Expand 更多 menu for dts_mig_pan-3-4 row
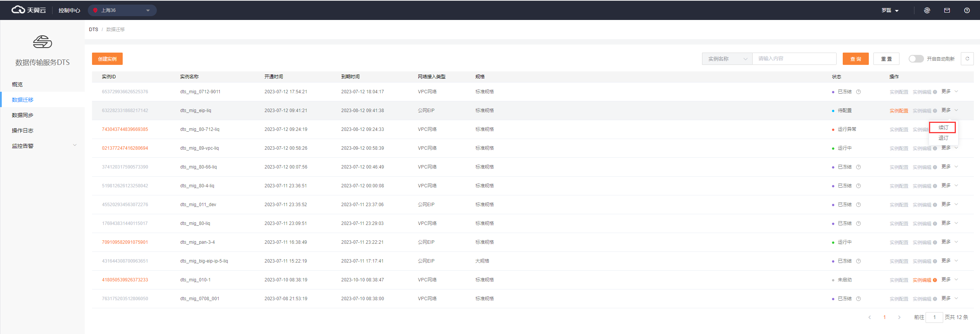 coord(949,242)
